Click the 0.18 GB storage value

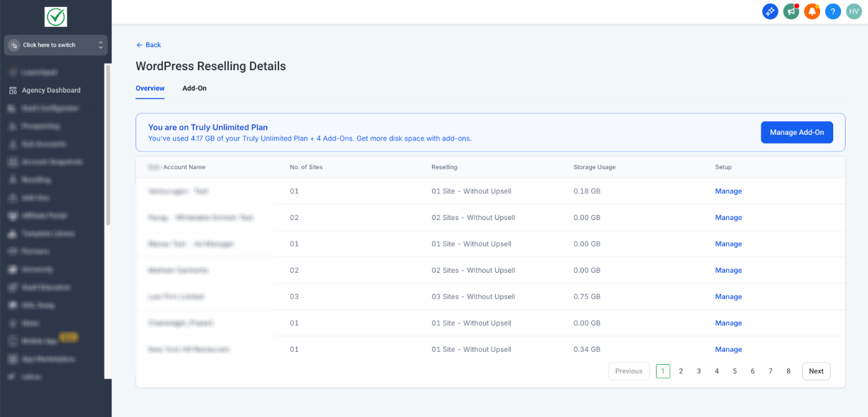tap(587, 191)
